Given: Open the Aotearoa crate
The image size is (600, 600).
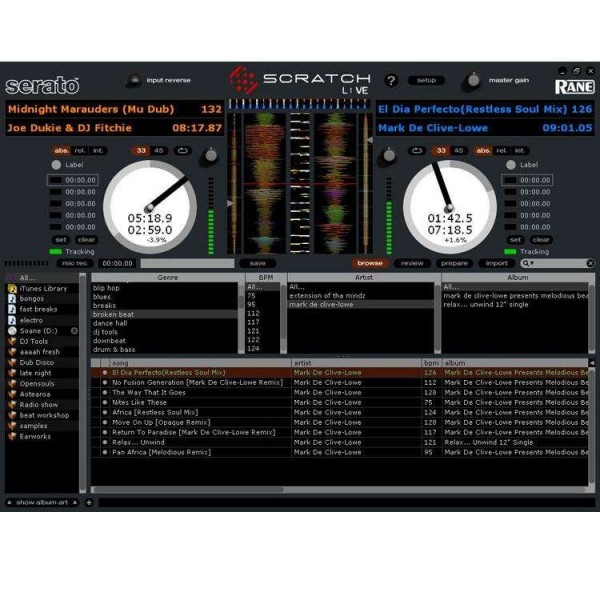Looking at the screenshot, I should click(x=42, y=394).
